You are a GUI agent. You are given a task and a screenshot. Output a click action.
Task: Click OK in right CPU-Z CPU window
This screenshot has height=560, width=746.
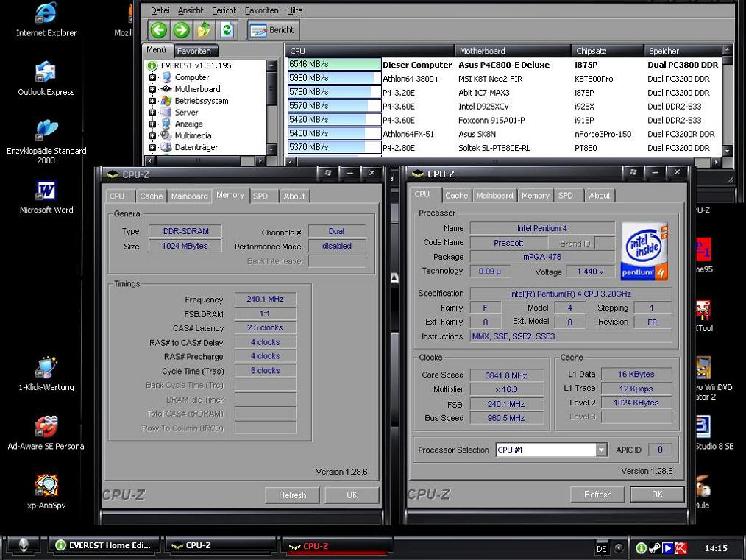pos(658,495)
